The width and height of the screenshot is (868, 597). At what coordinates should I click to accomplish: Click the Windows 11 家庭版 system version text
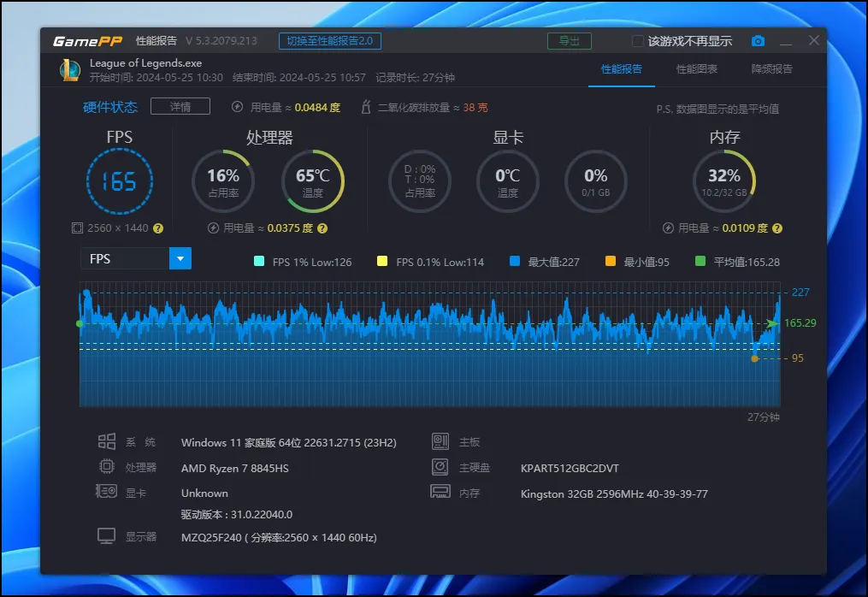[288, 443]
